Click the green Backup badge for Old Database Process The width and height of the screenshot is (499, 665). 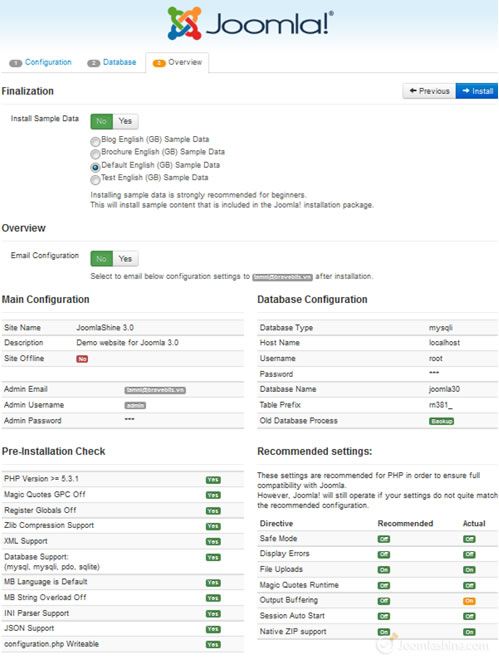tap(441, 421)
